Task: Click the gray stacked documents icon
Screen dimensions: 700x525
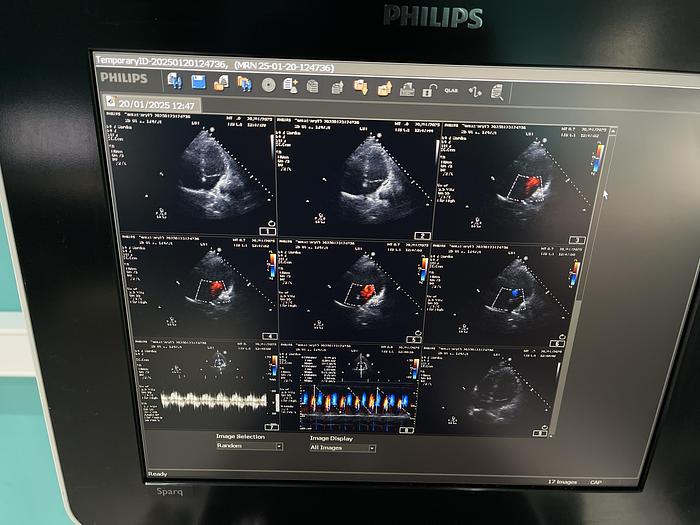Action: [312, 86]
